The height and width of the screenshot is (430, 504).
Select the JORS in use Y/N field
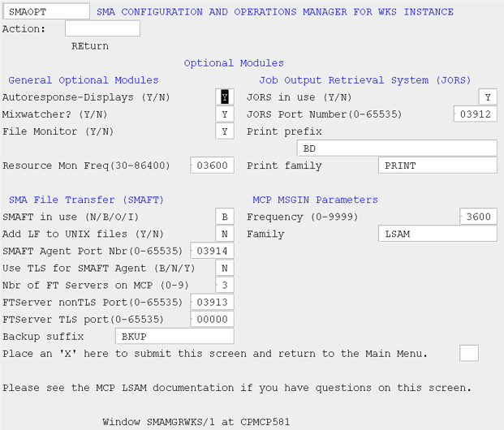(488, 97)
